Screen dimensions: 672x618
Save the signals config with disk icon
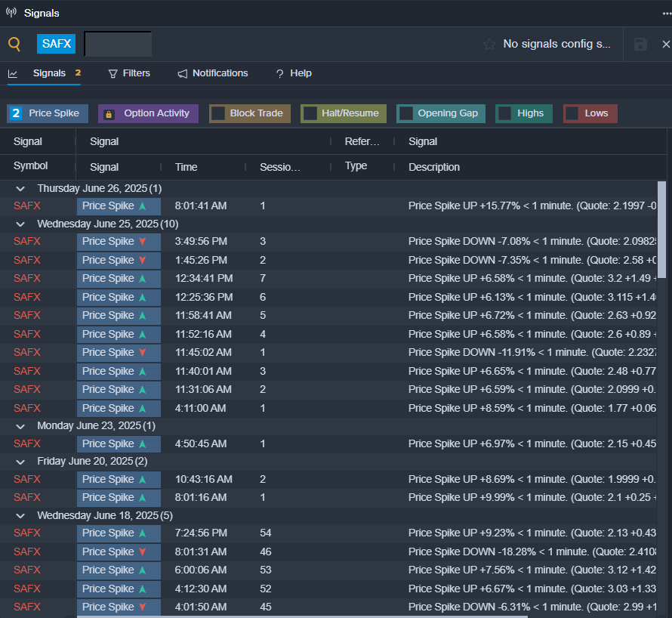pos(640,44)
